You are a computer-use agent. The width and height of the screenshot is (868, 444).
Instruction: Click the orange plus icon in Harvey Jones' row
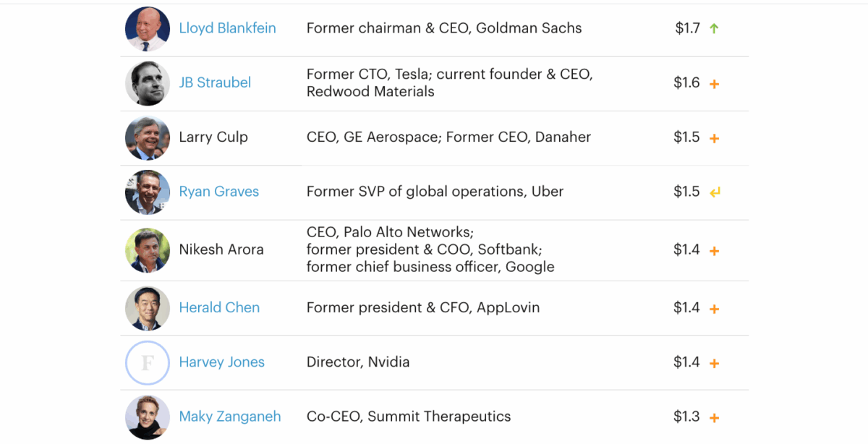pos(714,363)
